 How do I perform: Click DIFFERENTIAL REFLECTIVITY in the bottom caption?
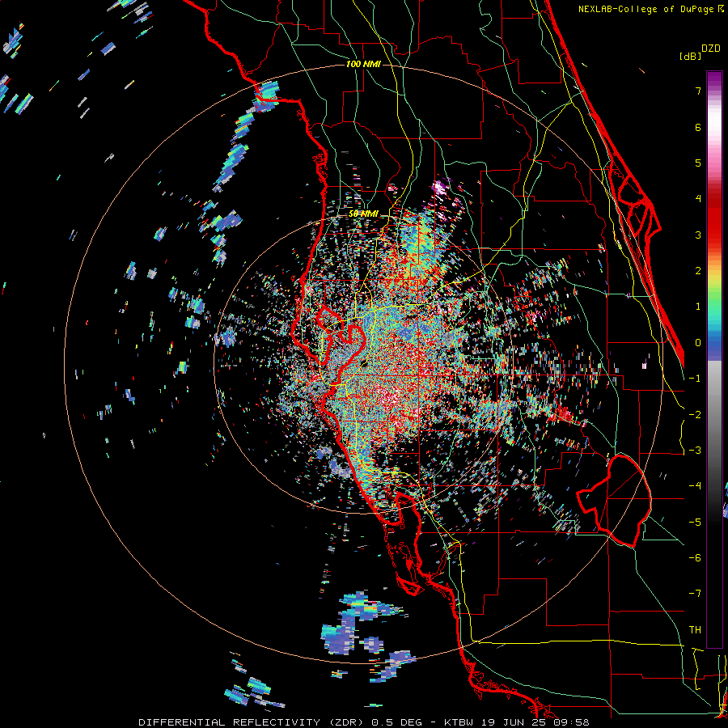tap(230, 722)
